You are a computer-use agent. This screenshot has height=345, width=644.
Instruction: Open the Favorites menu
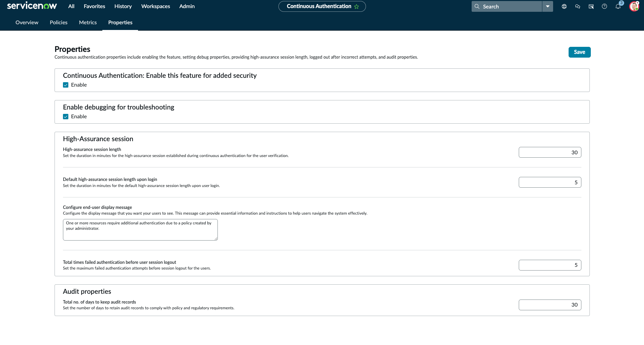95,6
